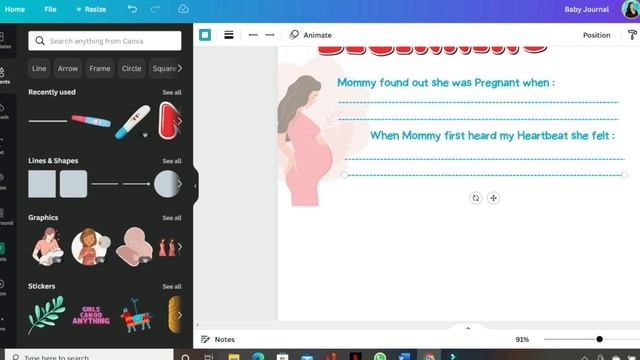Open Windows taskbar search field
This screenshot has height=360, width=640.
89,355
